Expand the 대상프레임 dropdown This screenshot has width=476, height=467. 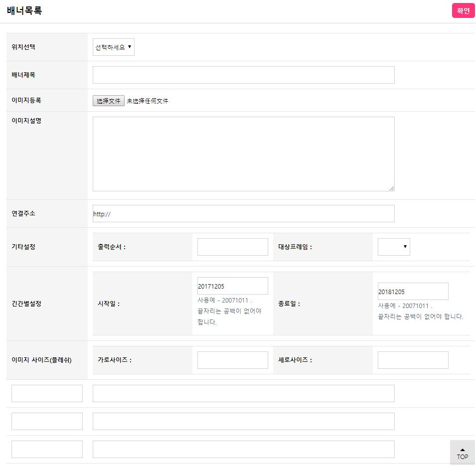394,247
